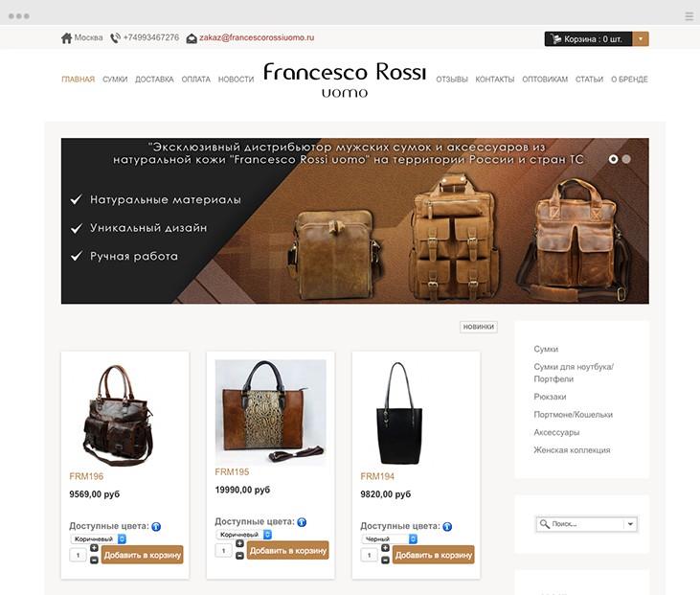Screen dimensions: 700x595
Task: Open the СУМКИ menu item
Action: 115,80
